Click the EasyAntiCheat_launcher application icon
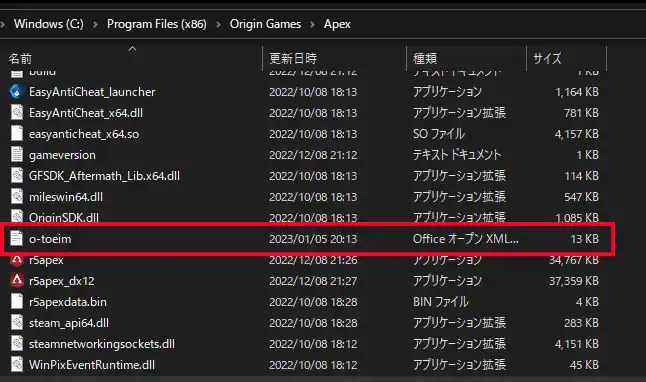This screenshot has width=646, height=382. 16,91
